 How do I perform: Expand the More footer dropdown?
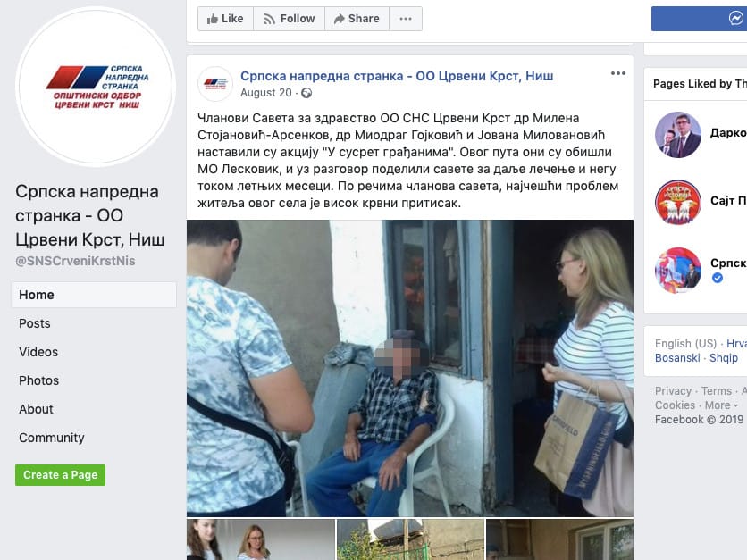point(721,405)
